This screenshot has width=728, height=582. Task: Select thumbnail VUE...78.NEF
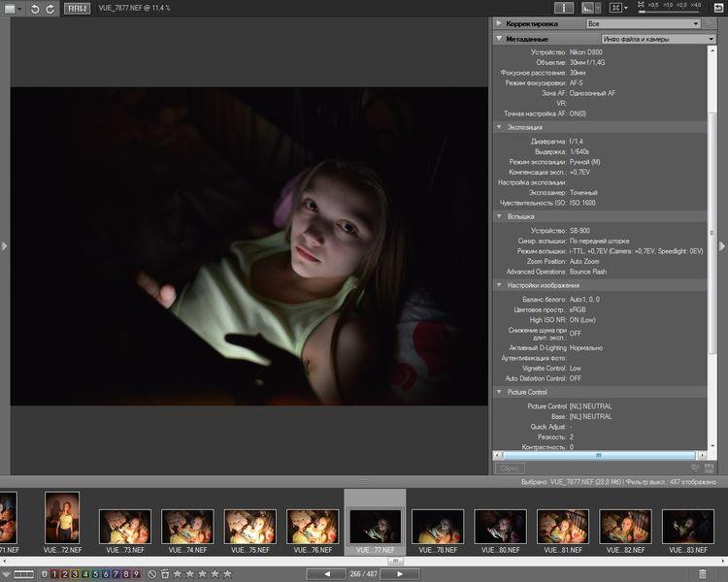click(x=438, y=527)
